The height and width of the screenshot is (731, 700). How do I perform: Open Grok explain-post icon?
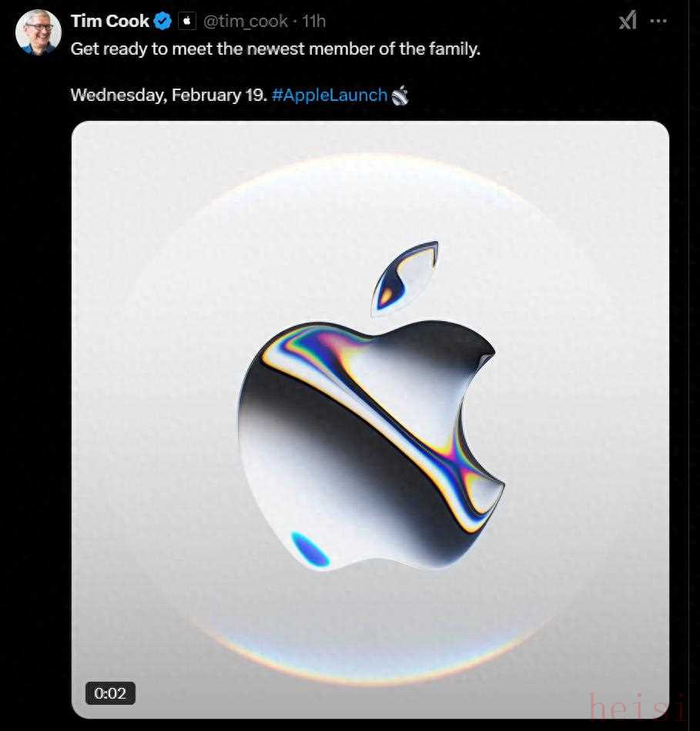[628, 21]
